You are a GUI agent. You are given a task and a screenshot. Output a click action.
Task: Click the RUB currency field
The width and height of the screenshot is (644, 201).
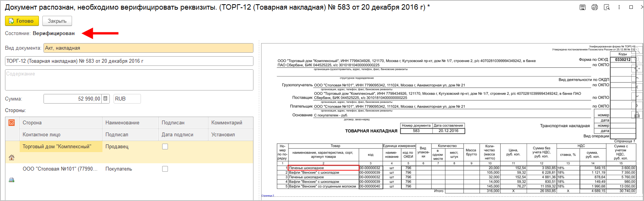point(127,99)
